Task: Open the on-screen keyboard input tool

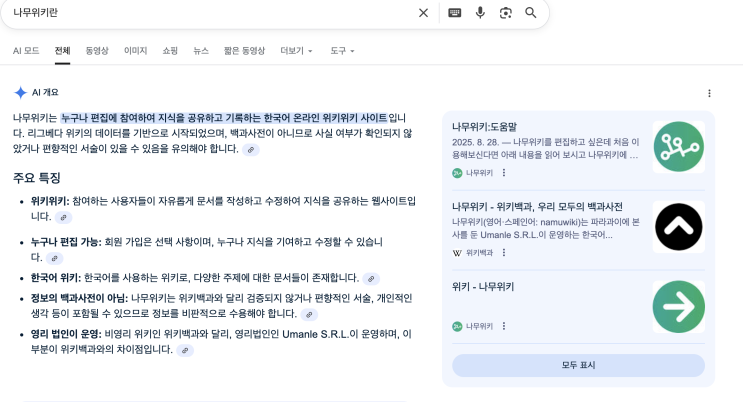Action: 454,13
